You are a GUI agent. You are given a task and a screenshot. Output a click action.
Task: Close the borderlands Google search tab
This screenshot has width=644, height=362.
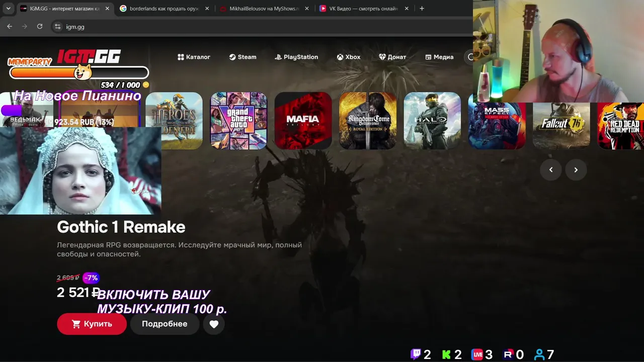207,9
